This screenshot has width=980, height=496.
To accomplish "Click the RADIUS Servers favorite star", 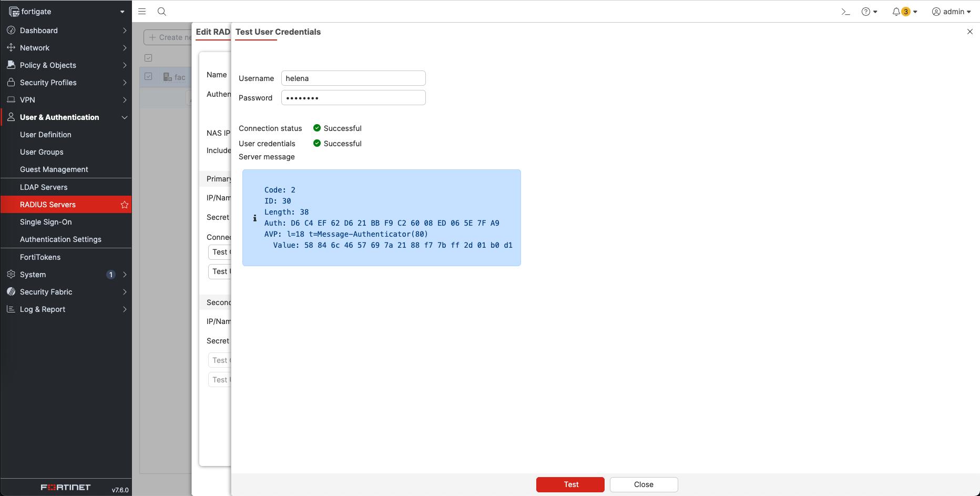I will (125, 205).
